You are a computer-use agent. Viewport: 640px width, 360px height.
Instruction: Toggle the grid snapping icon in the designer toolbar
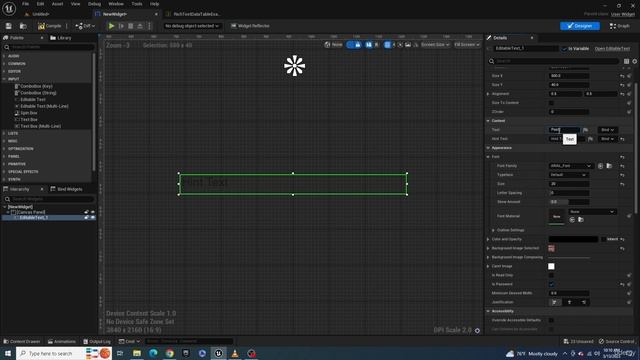pyautogui.click(x=387, y=45)
